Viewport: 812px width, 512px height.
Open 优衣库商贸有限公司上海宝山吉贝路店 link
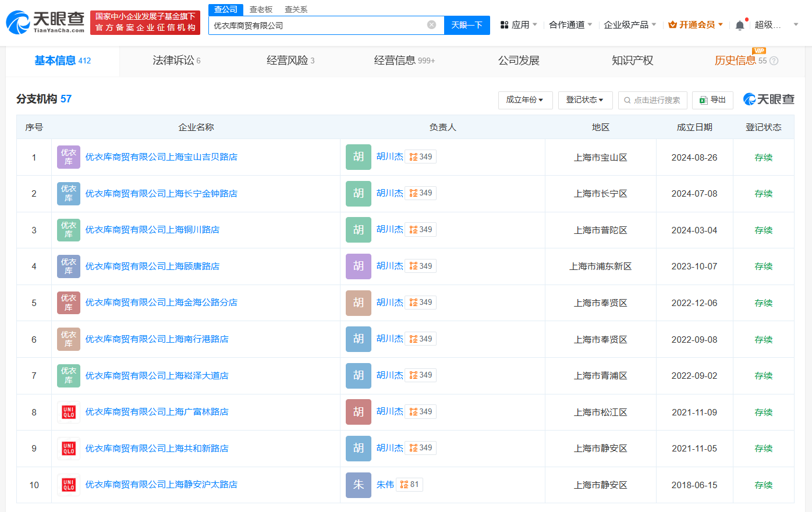161,157
